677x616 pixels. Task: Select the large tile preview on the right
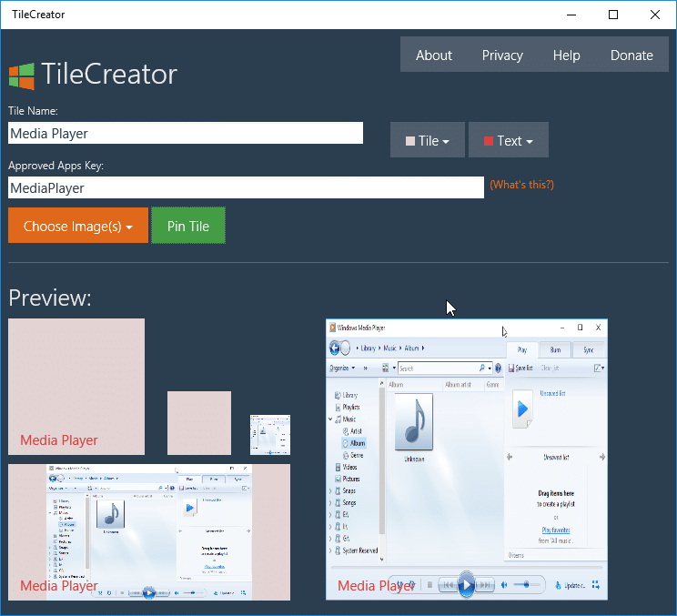coord(466,459)
